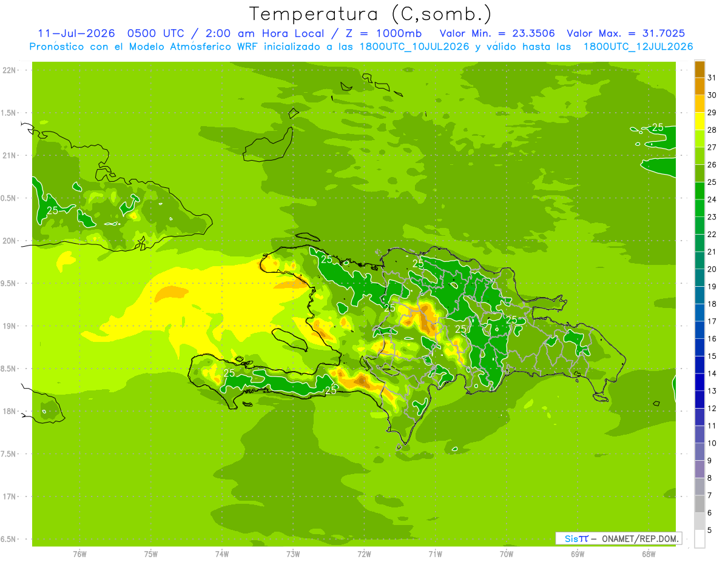Click the '17N' latitude axis label

(x=10, y=497)
